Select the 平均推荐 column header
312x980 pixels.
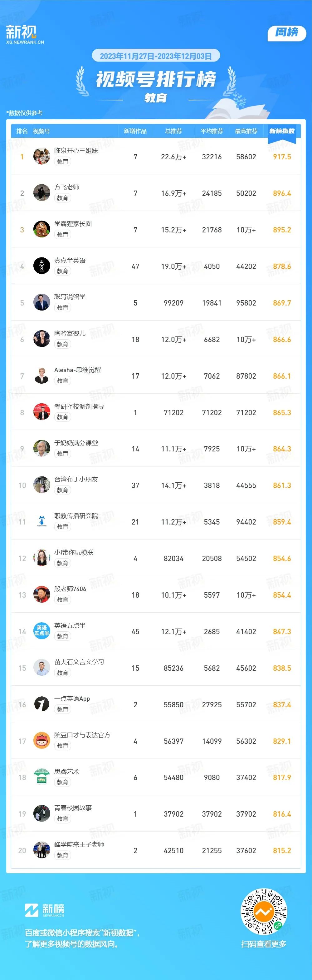click(x=212, y=131)
